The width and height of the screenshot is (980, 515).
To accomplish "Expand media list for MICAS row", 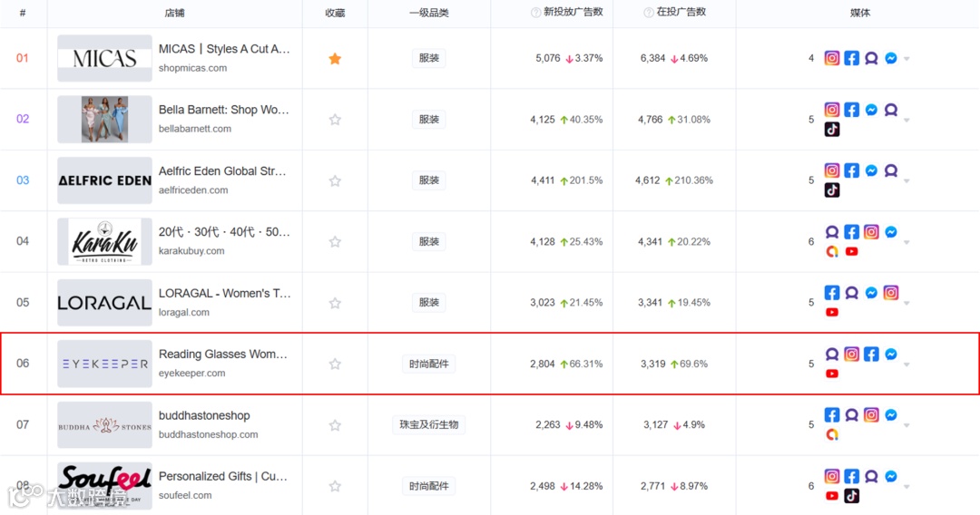I will [x=906, y=59].
